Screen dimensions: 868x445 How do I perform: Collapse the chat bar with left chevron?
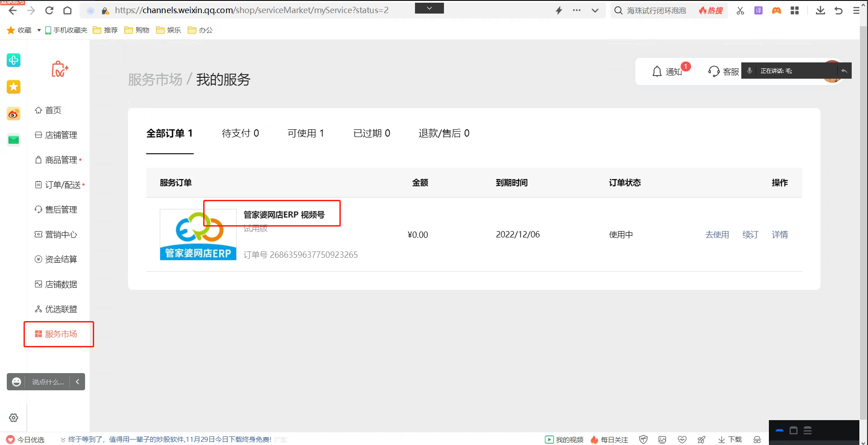tap(77, 382)
